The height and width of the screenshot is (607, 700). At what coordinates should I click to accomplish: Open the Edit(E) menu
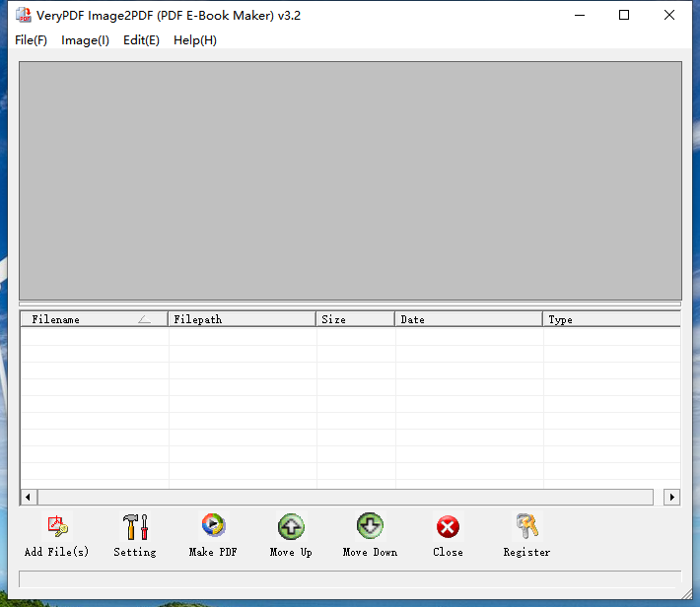(141, 40)
